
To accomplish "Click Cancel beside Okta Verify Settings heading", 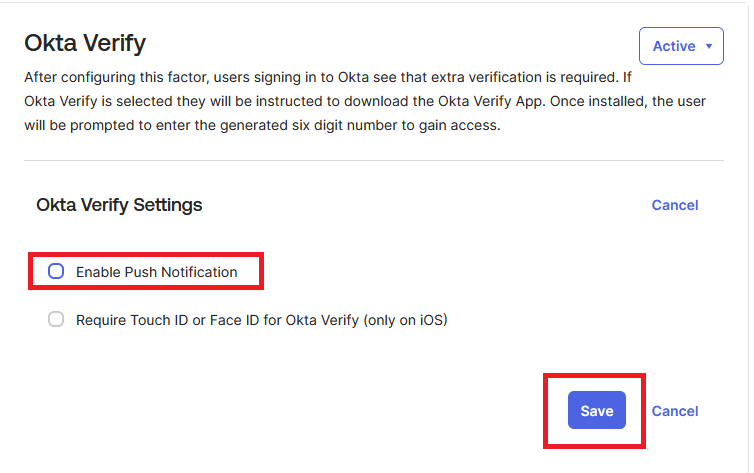I will 675,205.
